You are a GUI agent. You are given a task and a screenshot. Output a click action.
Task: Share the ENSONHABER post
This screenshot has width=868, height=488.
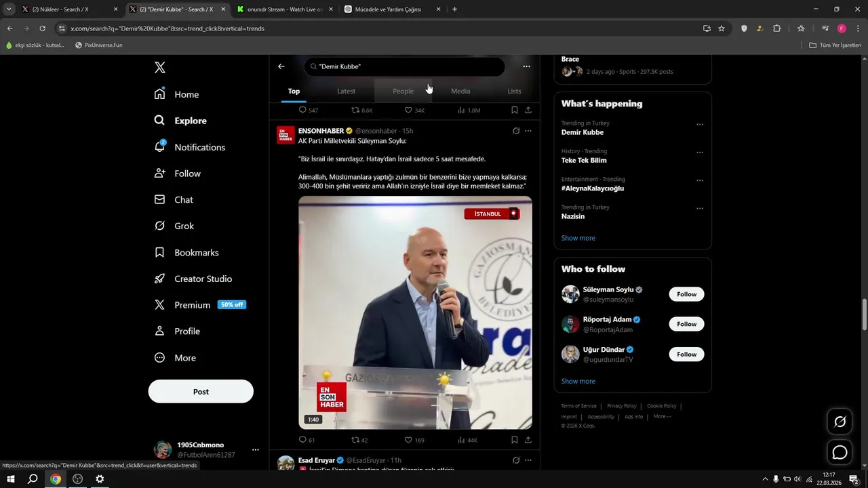tap(528, 440)
